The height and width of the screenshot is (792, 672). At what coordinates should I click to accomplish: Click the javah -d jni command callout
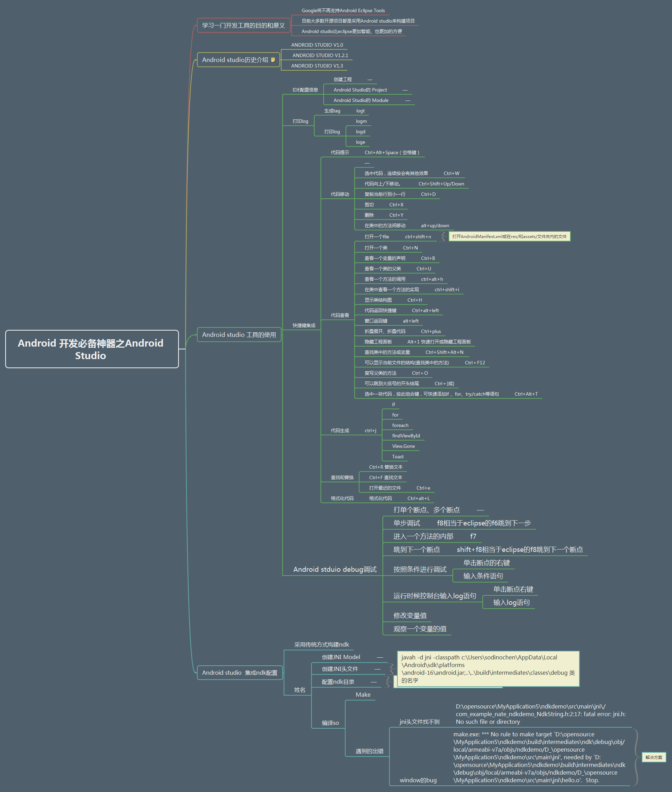click(488, 669)
